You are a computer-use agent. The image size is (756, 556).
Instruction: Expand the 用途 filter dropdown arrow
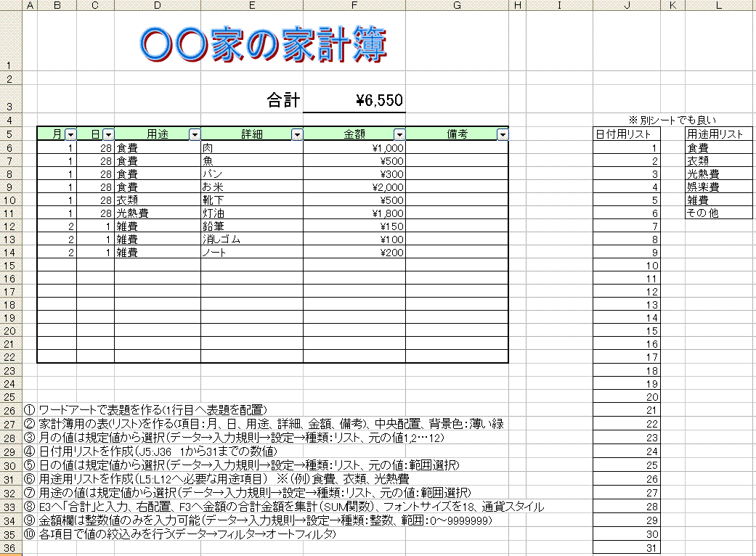tap(195, 134)
